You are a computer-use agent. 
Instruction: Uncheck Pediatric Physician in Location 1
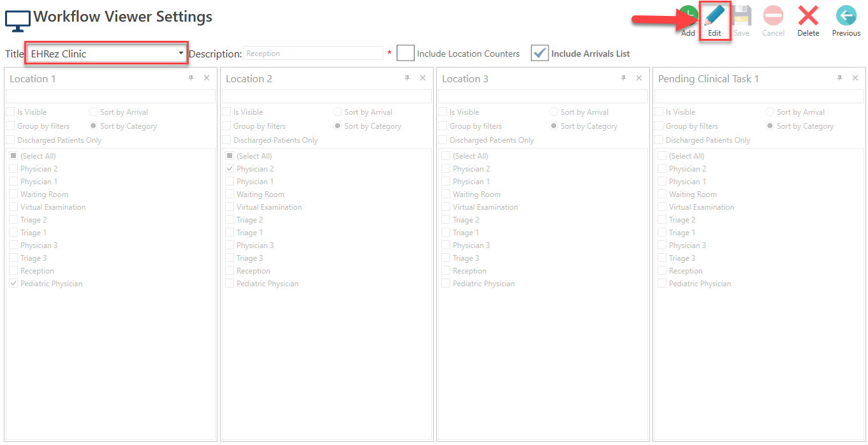[x=13, y=284]
